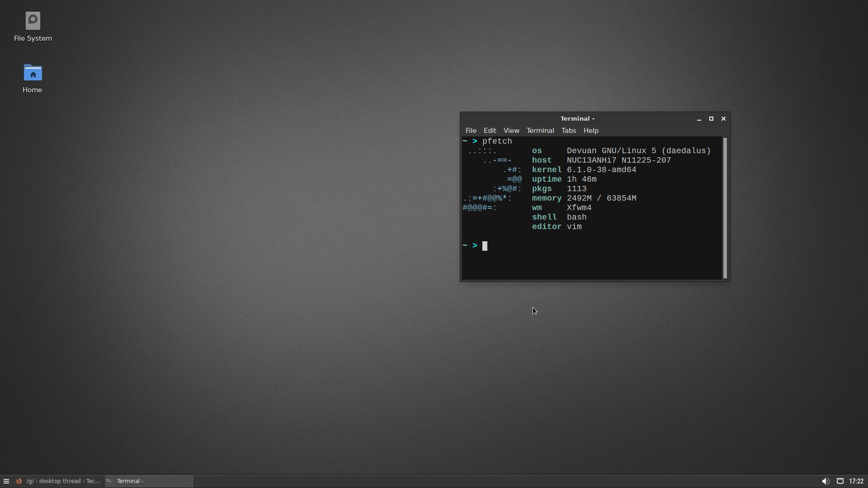Open the Edit menu in Terminal
Viewport: 868px width, 488px height.
(490, 131)
